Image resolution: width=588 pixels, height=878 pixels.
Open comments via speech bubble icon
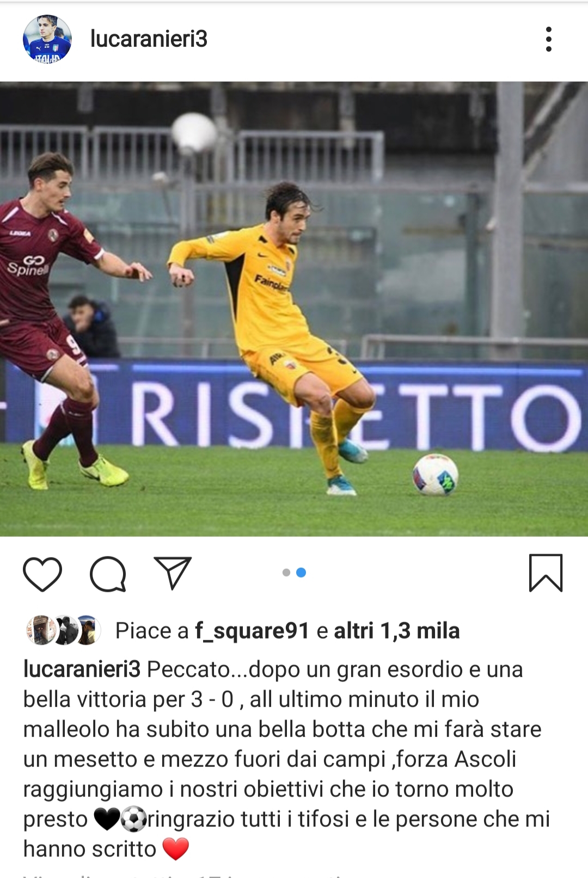click(108, 574)
